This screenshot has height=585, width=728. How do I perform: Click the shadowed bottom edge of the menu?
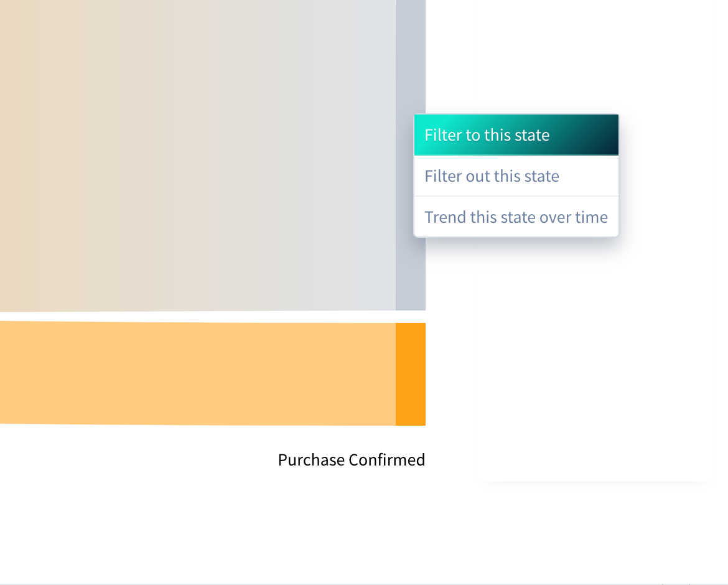pos(516,236)
